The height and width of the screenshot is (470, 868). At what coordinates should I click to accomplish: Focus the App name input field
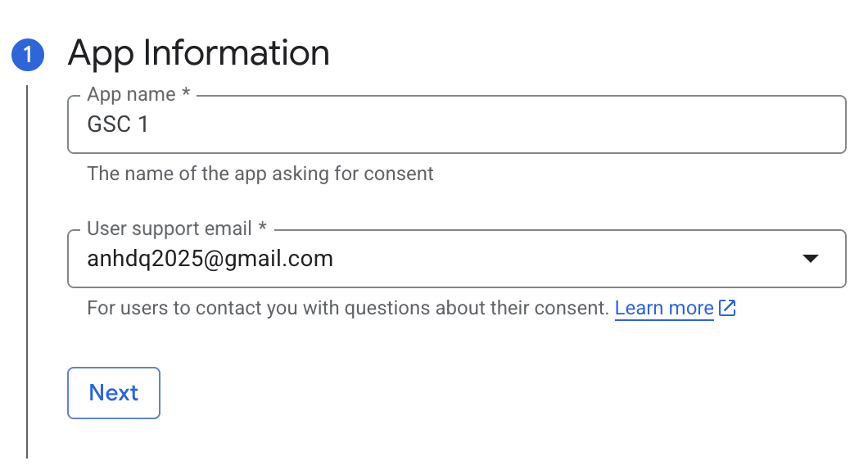click(457, 124)
